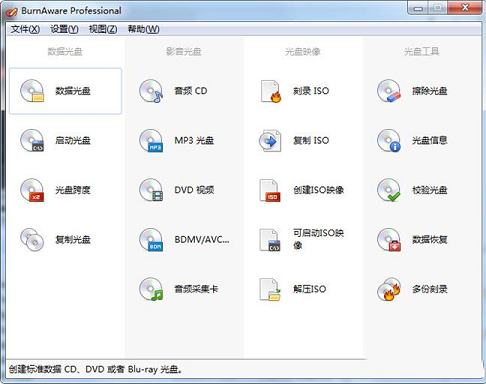Click the 数据光盘 column heading

[65, 51]
